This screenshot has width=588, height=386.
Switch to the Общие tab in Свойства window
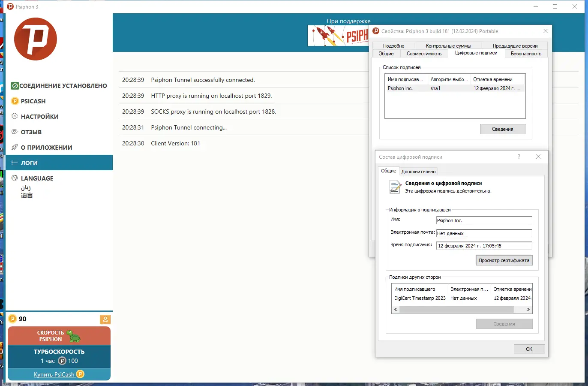(x=386, y=54)
